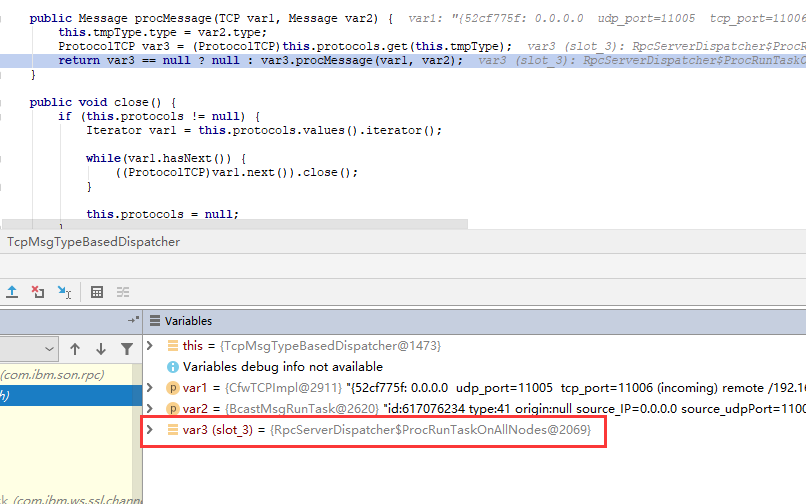The height and width of the screenshot is (504, 806).
Task: Click the Variables panel header icon
Action: tap(155, 320)
